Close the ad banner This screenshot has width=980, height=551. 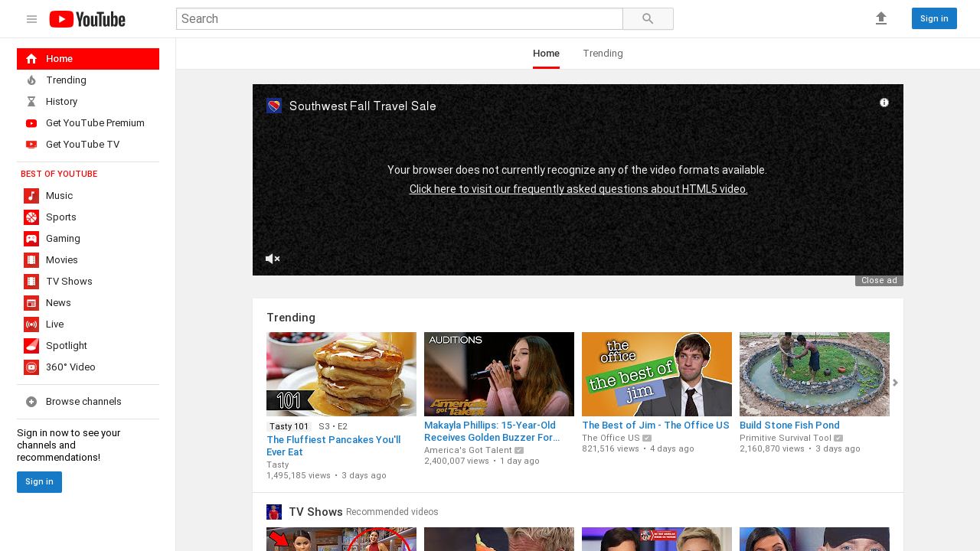pyautogui.click(x=879, y=281)
